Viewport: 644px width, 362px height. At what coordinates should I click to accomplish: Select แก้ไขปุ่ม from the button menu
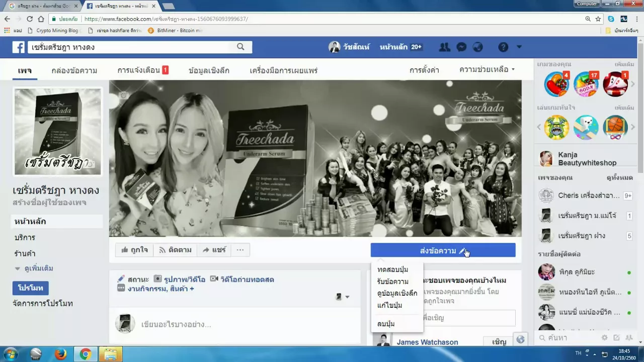pyautogui.click(x=389, y=305)
